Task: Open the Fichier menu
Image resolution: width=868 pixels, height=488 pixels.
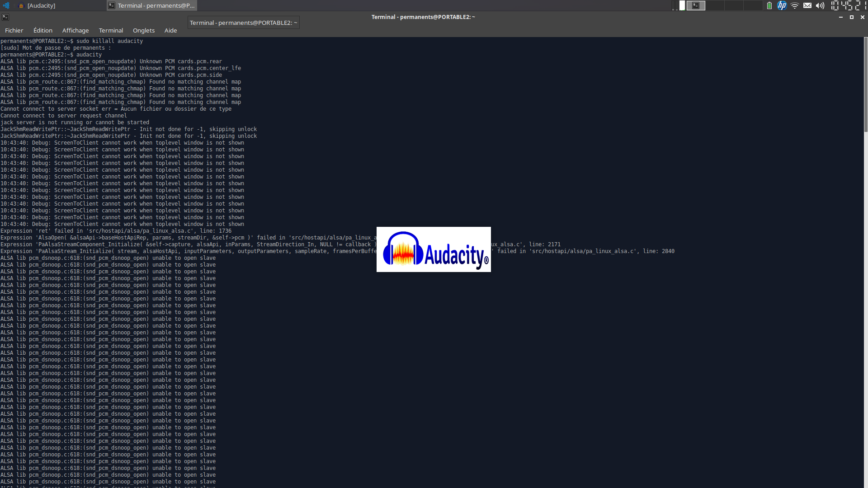Action: (14, 30)
